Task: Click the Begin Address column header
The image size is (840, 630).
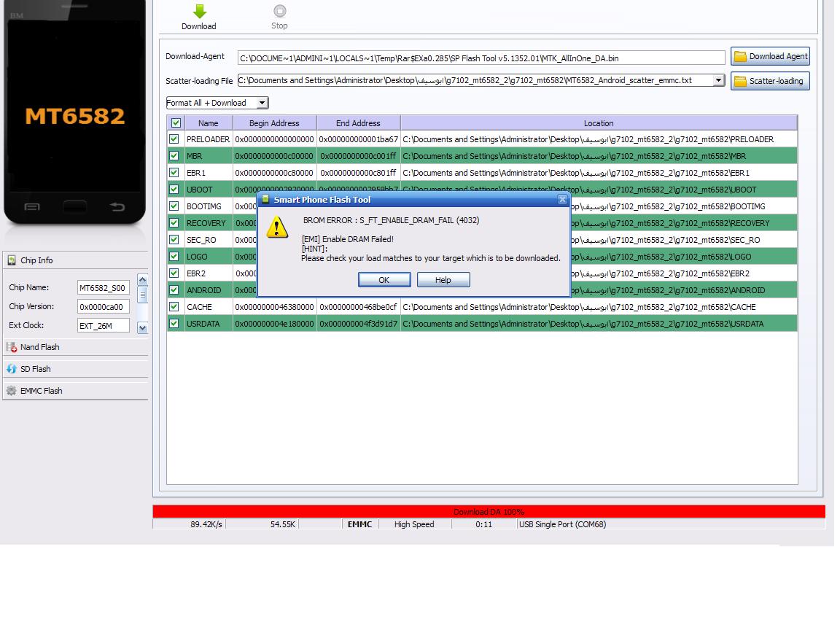Action: pyautogui.click(x=274, y=122)
